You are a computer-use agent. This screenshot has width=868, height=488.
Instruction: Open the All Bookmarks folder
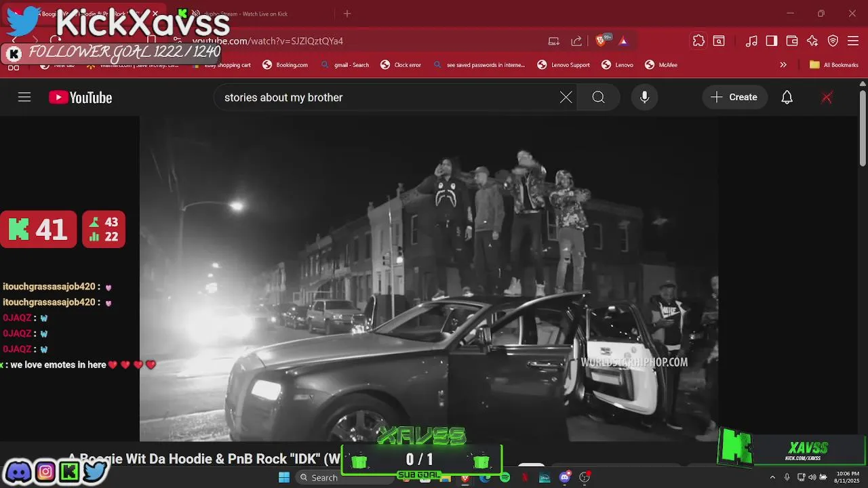[x=833, y=65]
